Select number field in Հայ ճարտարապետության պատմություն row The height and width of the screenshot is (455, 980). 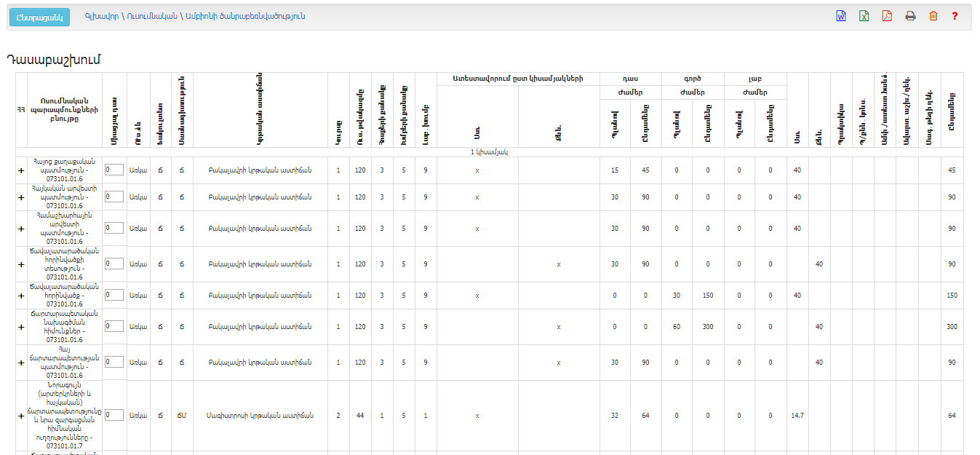click(113, 362)
